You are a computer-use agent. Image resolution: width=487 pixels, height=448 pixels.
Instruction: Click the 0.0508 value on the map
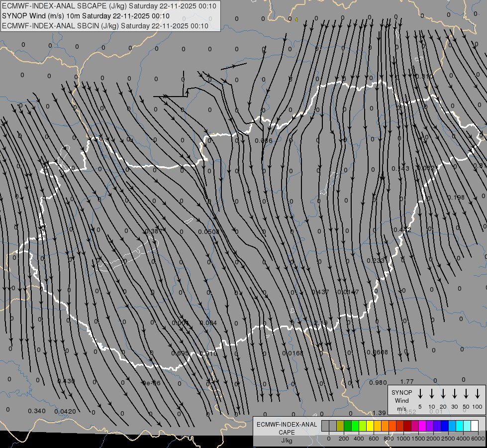coord(209,231)
